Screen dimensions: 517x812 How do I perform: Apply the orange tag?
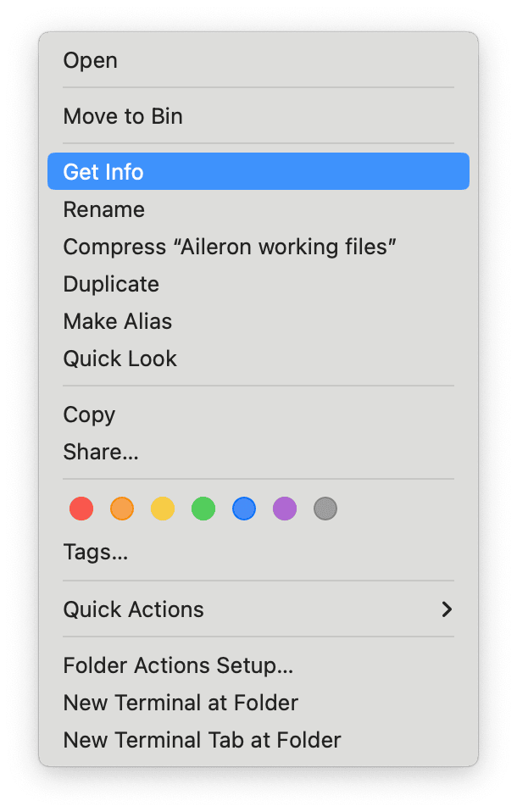coord(122,509)
